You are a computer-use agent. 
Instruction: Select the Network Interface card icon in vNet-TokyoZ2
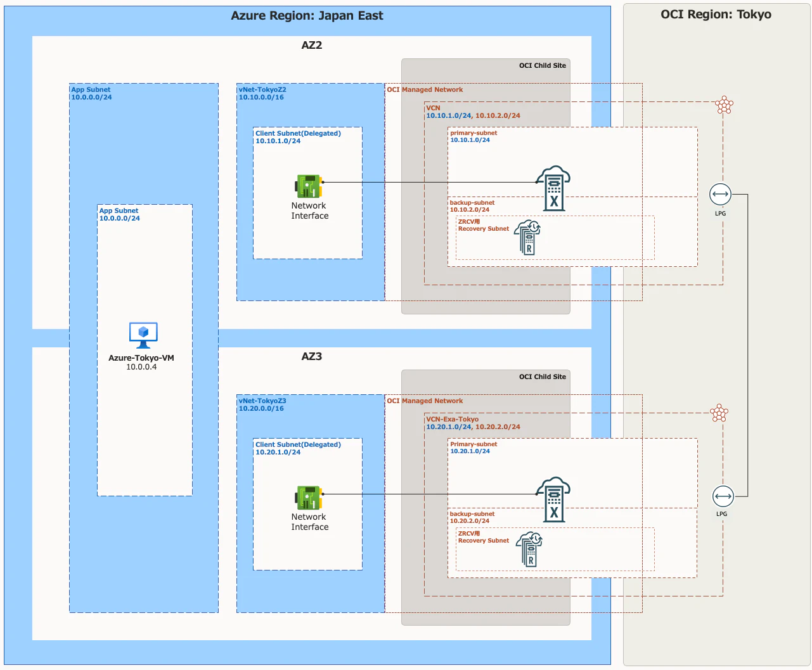tap(309, 186)
